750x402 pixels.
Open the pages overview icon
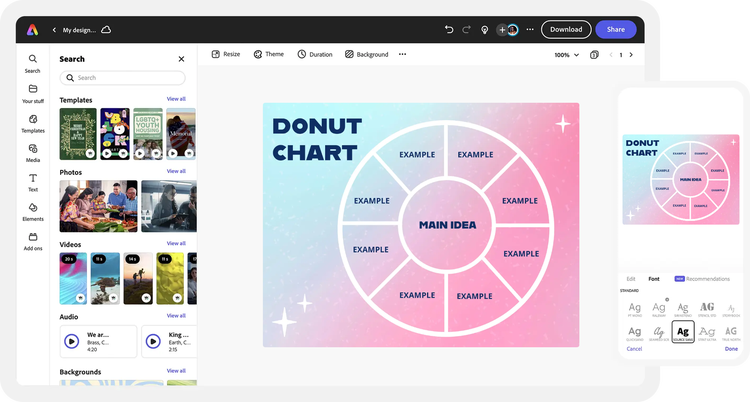(x=594, y=55)
